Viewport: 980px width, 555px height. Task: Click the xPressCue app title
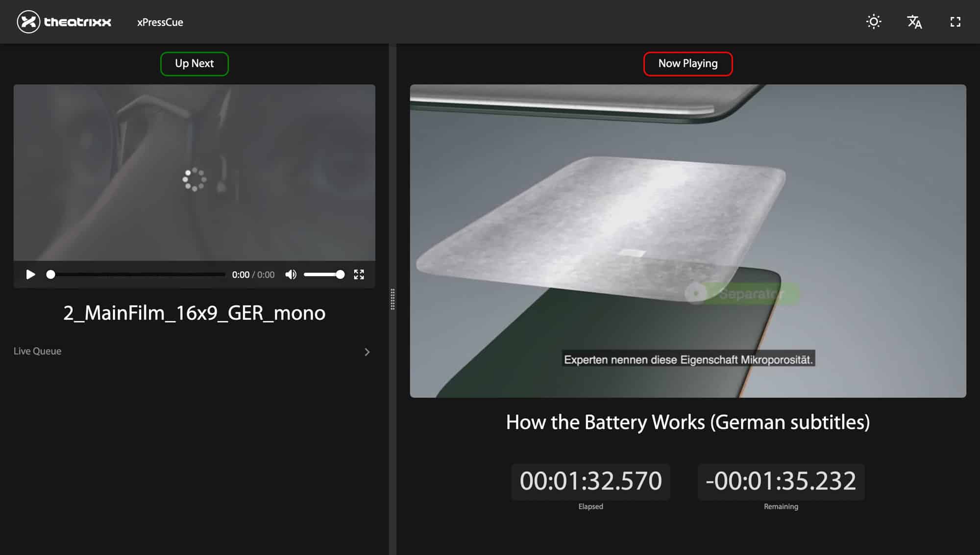[x=160, y=23]
